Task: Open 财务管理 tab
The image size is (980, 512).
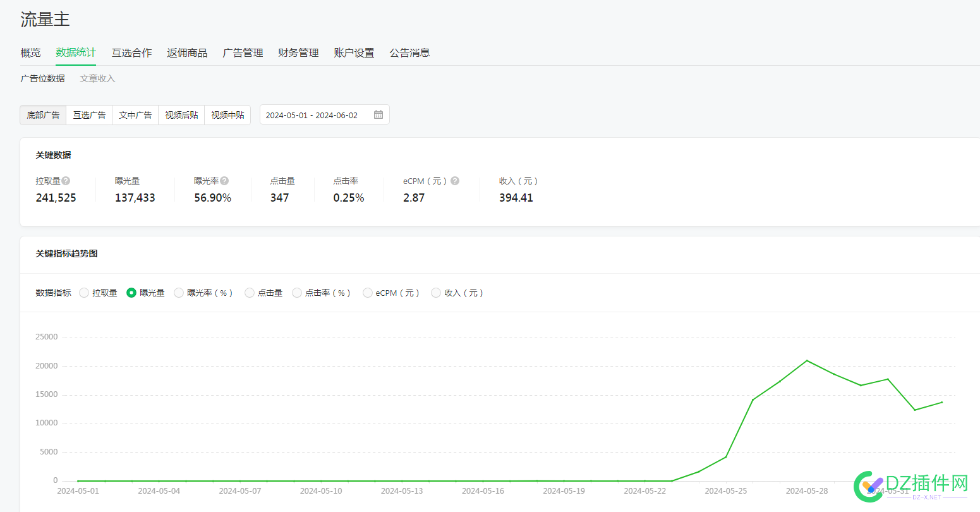Action: 298,53
